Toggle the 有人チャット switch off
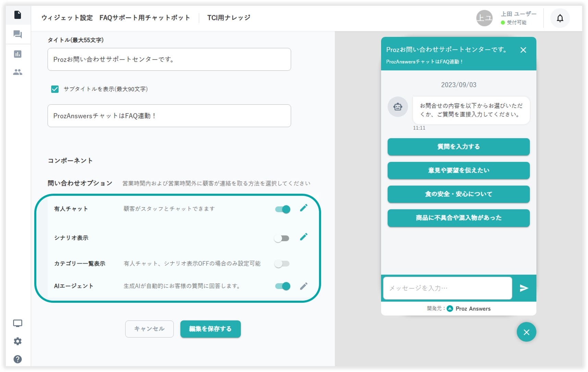Image resolution: width=588 pixels, height=372 pixels. 283,209
